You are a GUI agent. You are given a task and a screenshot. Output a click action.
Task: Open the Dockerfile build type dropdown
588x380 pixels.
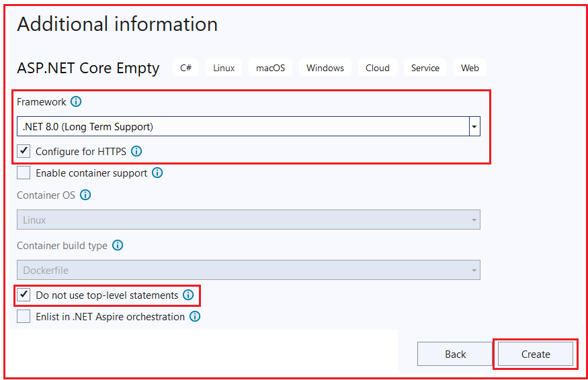pyautogui.click(x=249, y=270)
